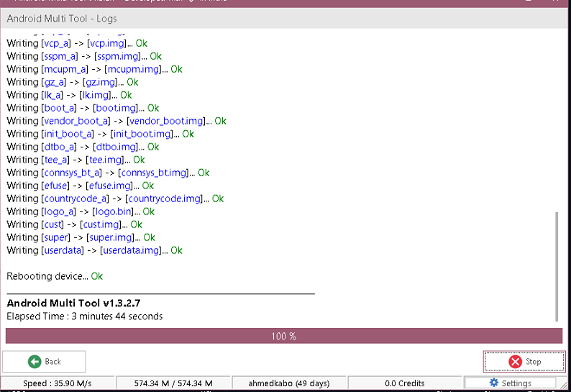Click the Writing [lk_a] log line
The width and height of the screenshot is (571, 392).
pyautogui.click(x=69, y=95)
